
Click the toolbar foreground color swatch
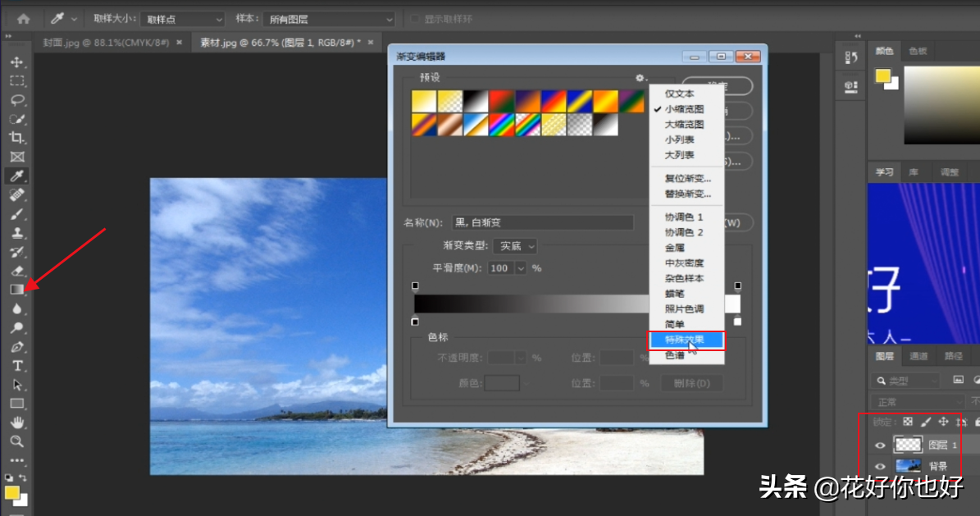click(x=11, y=493)
